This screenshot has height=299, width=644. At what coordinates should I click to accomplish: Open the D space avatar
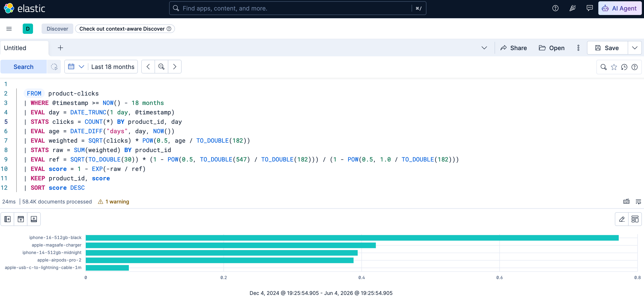[x=28, y=29]
